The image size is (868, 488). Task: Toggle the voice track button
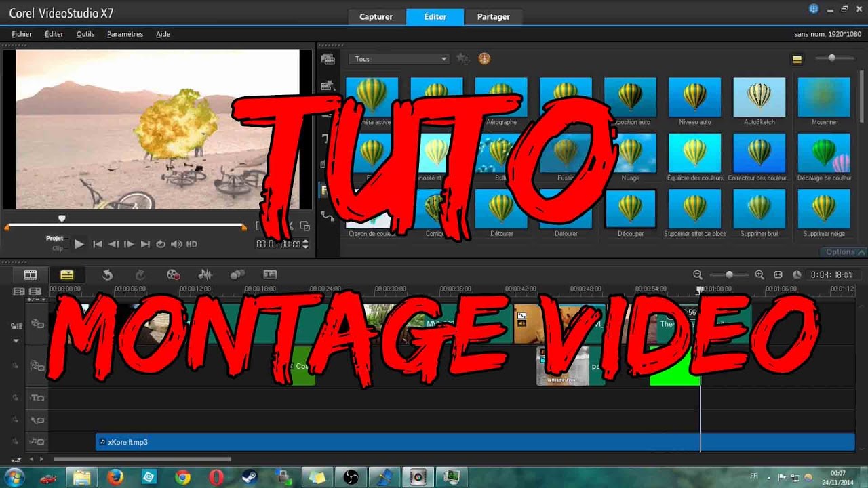coord(37,420)
